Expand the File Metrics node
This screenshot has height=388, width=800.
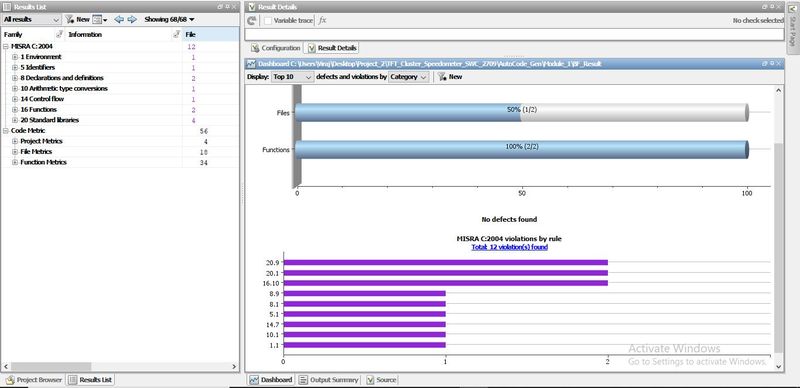click(15, 152)
